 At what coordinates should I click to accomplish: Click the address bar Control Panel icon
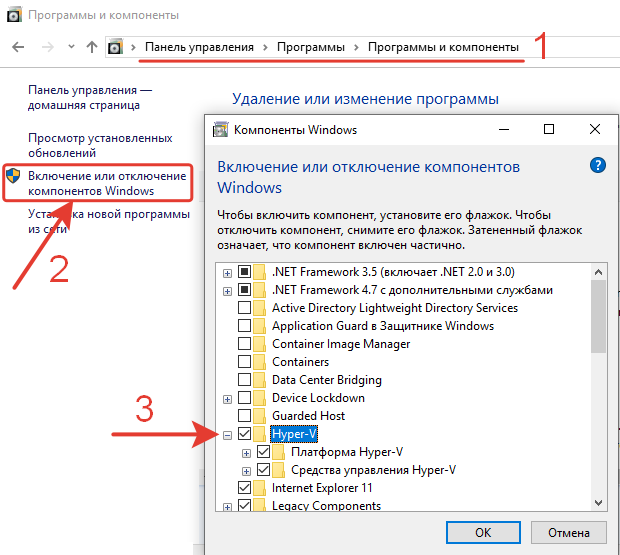point(115,47)
